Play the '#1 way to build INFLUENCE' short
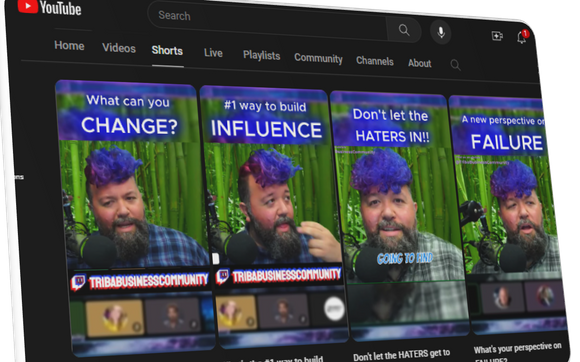The image size is (580, 362). pos(274,218)
